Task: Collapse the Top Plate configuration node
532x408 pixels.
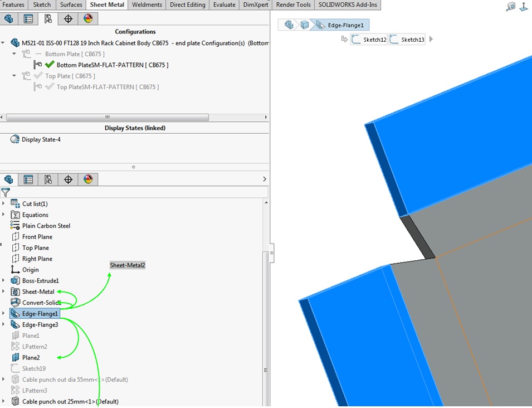Action: click(14, 76)
